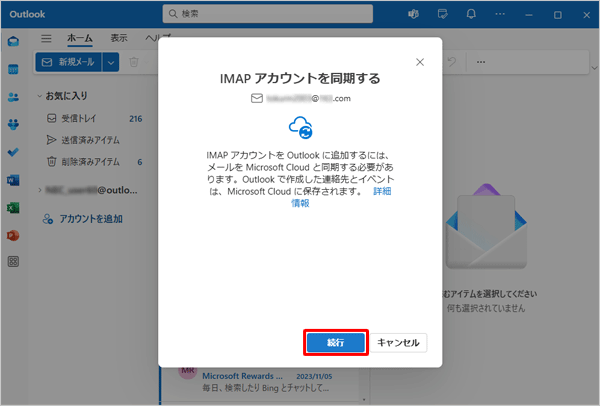Toggle the hamburger navigation pane icon

point(46,38)
